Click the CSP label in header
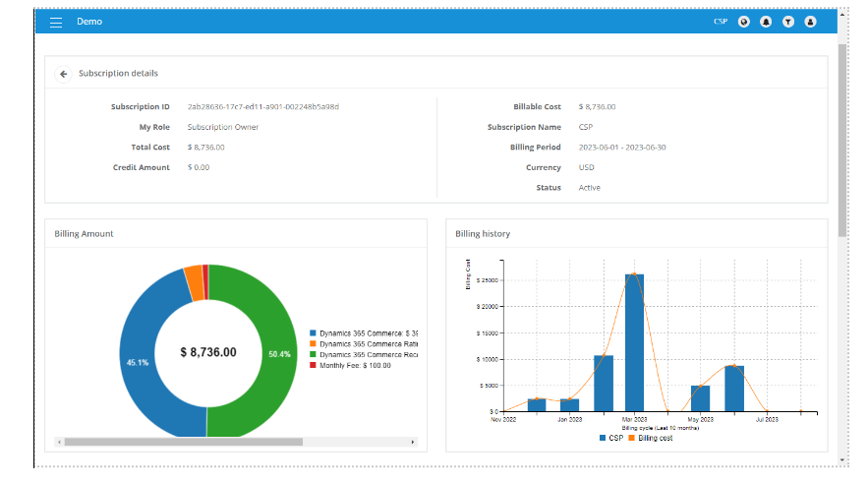The image size is (868, 483). pyautogui.click(x=721, y=22)
